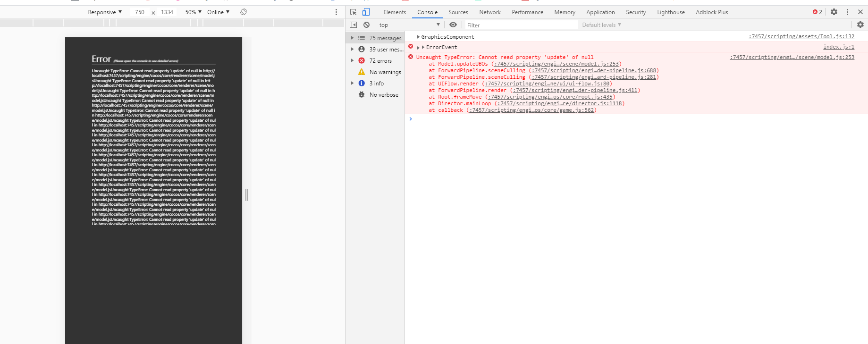Activate the inspect element picker icon
This screenshot has height=344, width=868.
(x=353, y=12)
